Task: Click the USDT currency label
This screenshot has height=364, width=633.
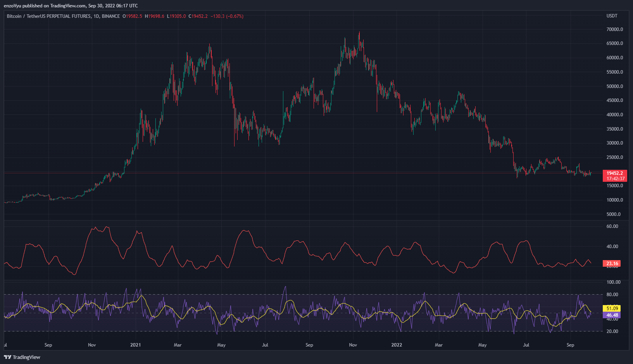Action: click(x=612, y=16)
